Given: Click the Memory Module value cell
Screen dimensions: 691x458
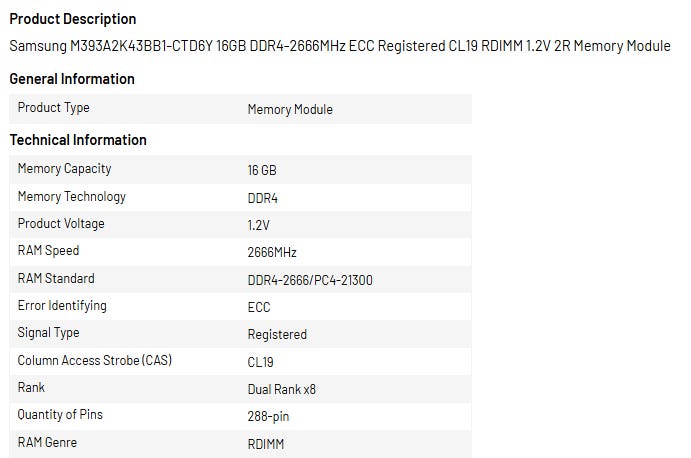Looking at the screenshot, I should (290, 109).
